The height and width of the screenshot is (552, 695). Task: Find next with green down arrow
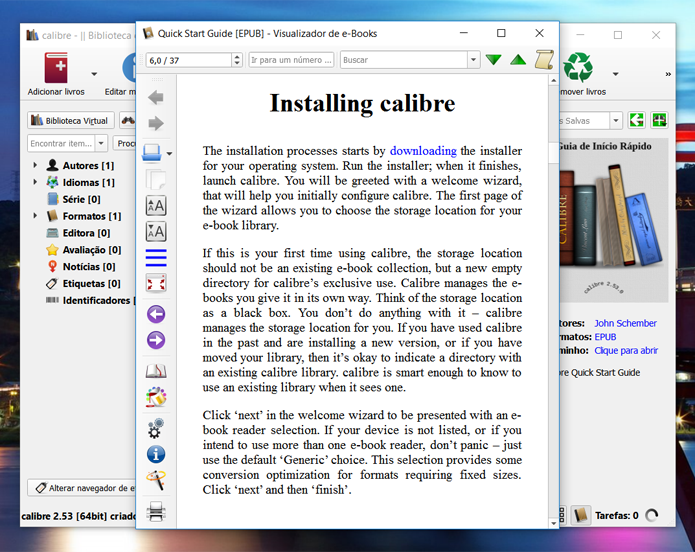coord(493,60)
